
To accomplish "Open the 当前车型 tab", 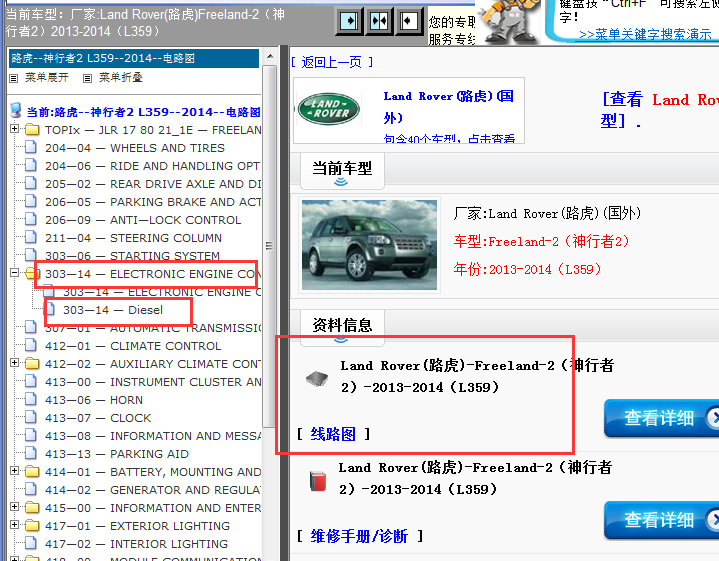I will click(x=342, y=171).
